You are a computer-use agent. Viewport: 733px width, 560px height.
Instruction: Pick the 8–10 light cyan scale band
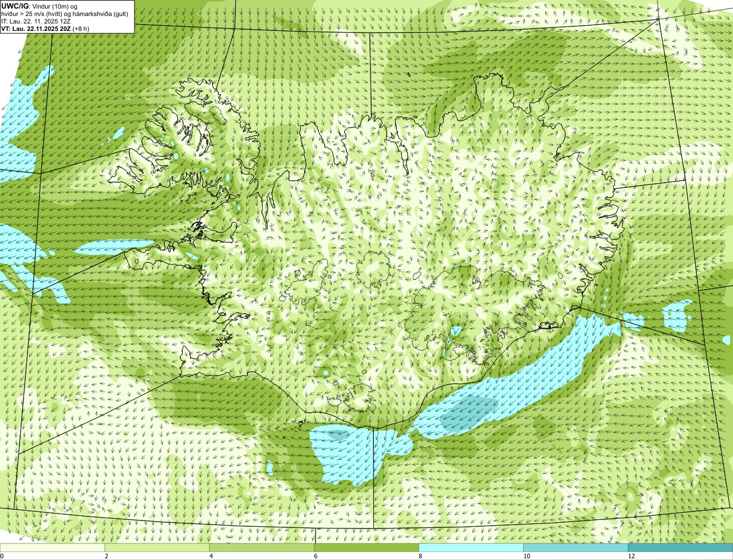click(x=471, y=547)
